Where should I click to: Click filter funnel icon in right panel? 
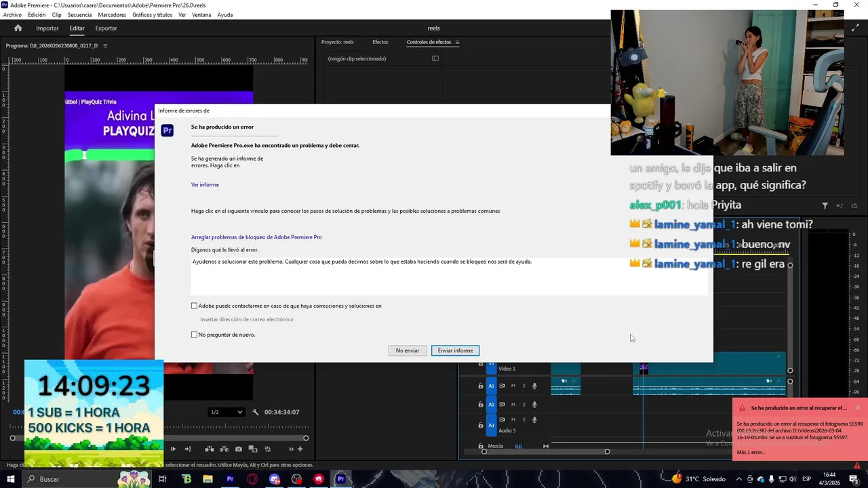[825, 205]
